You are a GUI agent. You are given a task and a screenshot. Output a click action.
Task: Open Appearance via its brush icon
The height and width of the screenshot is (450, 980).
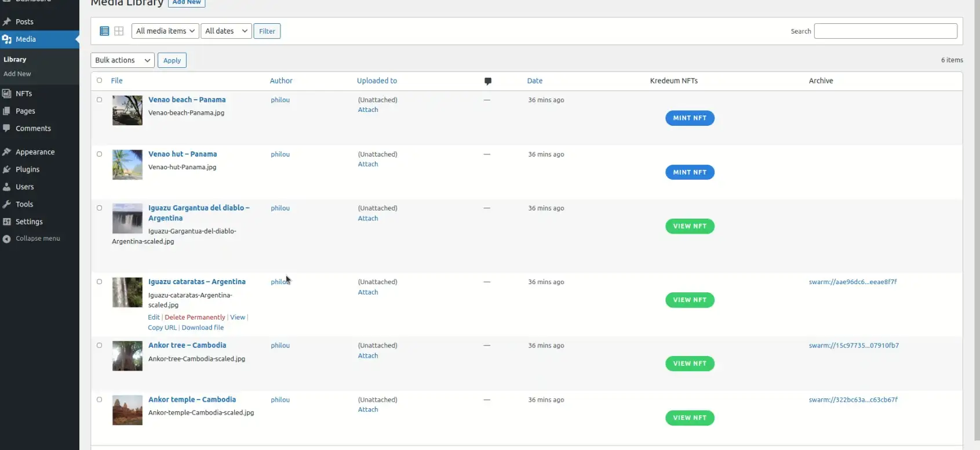tap(7, 152)
